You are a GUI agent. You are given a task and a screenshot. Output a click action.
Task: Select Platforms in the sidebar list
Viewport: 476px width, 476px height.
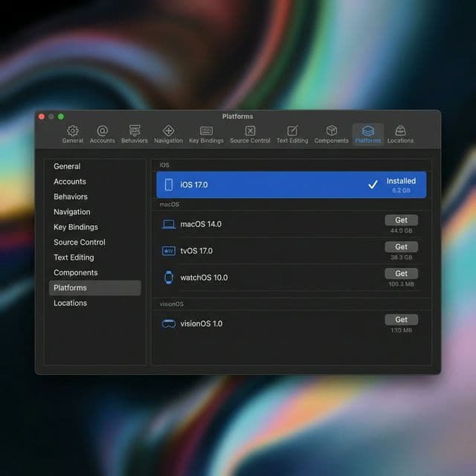pyautogui.click(x=94, y=288)
